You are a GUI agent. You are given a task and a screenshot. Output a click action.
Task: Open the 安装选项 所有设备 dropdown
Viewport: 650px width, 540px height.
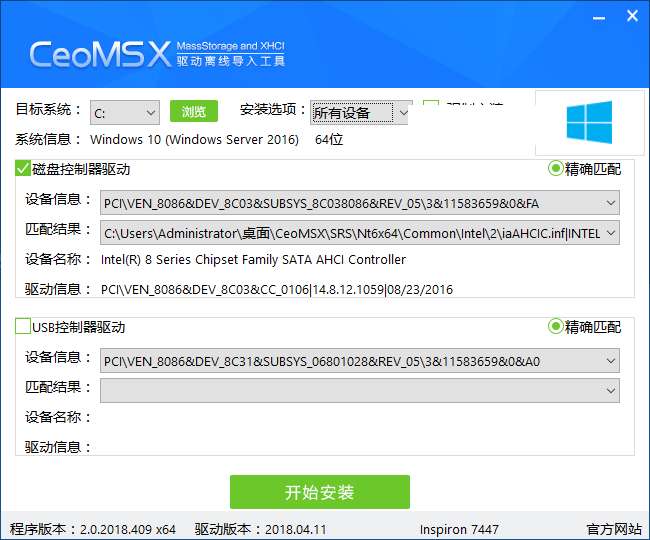[x=359, y=113]
